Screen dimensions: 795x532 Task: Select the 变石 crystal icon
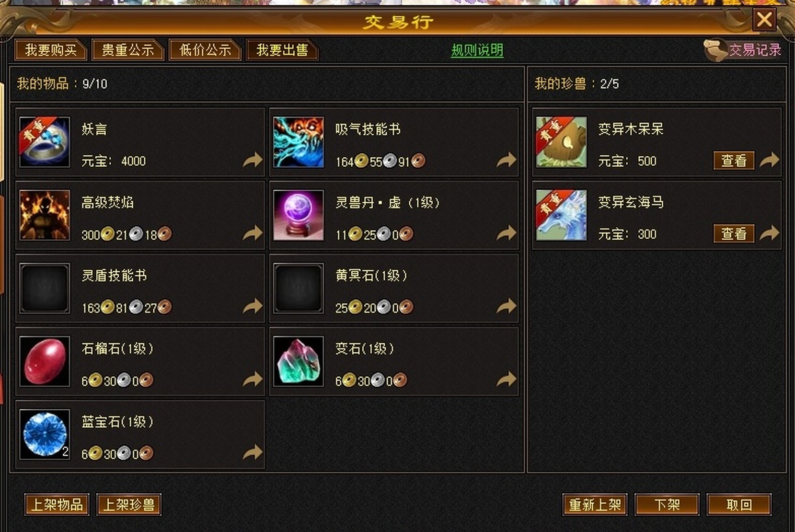[x=299, y=361]
